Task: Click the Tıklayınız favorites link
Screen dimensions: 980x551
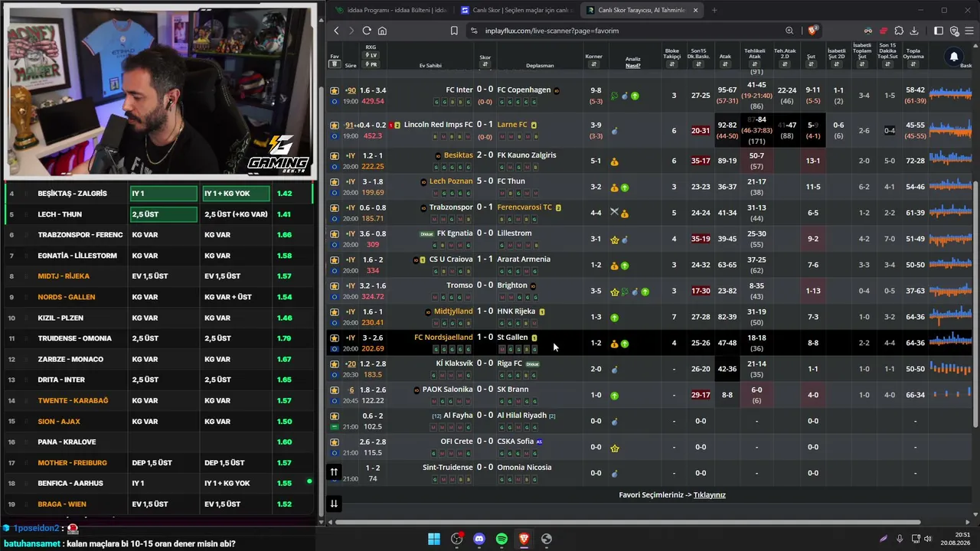Action: pos(710,495)
